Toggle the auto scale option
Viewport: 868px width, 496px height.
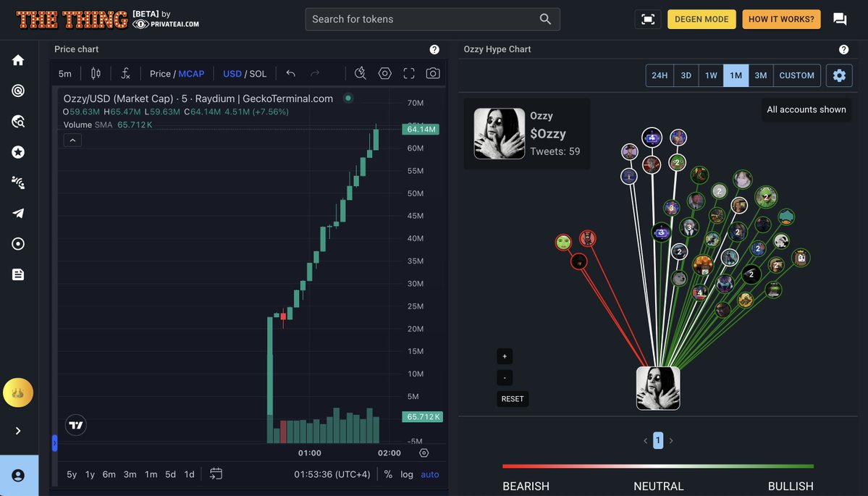(x=430, y=474)
